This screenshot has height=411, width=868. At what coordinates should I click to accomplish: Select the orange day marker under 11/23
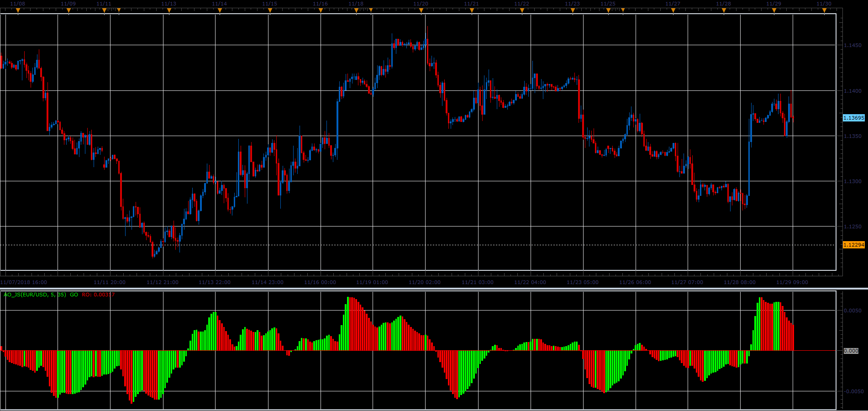(573, 10)
